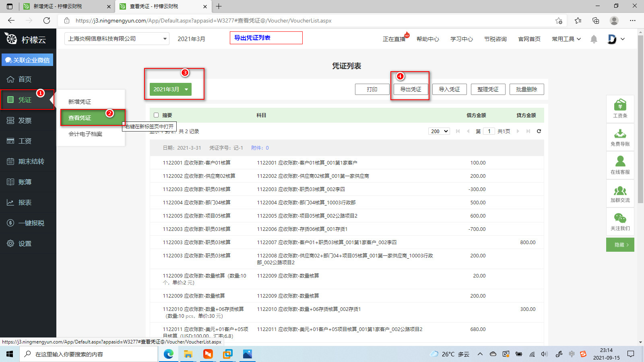Toggle the select-all checkbox beside 摘要
The image size is (644, 362).
point(156,115)
